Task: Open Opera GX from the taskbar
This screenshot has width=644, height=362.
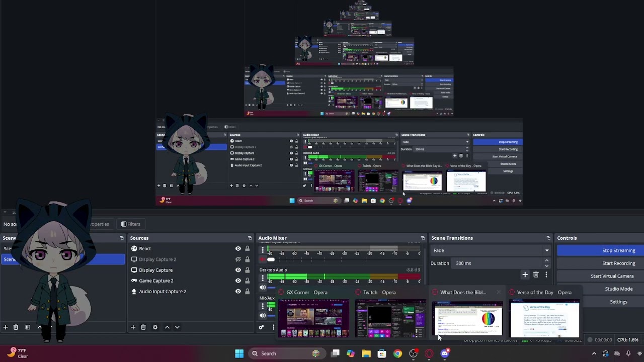Action: coord(429,353)
